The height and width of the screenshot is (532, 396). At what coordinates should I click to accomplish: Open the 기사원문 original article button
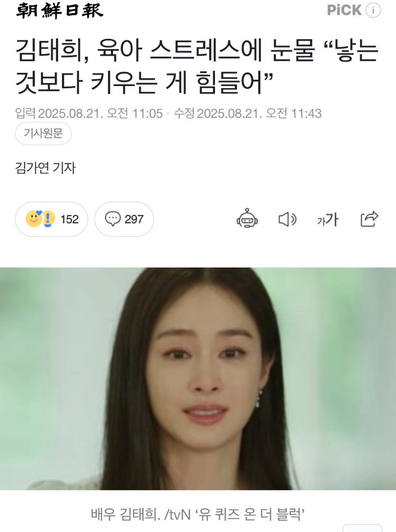pos(43,133)
